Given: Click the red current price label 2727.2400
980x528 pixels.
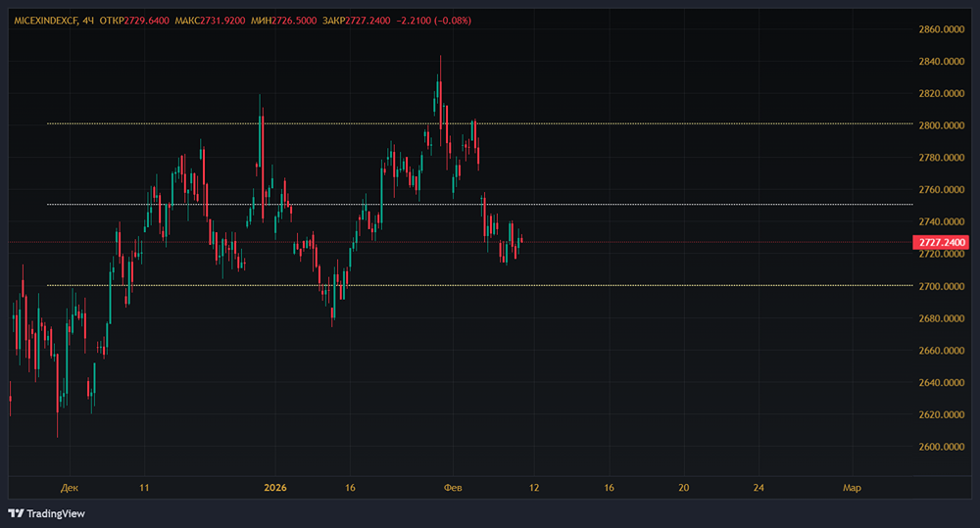Looking at the screenshot, I should point(941,242).
